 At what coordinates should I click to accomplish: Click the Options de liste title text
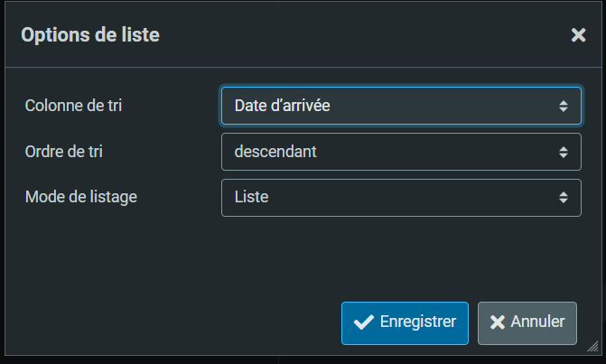point(90,35)
